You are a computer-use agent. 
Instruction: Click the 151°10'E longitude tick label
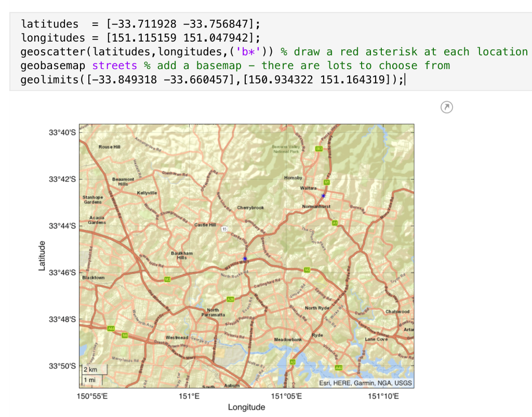383,396
